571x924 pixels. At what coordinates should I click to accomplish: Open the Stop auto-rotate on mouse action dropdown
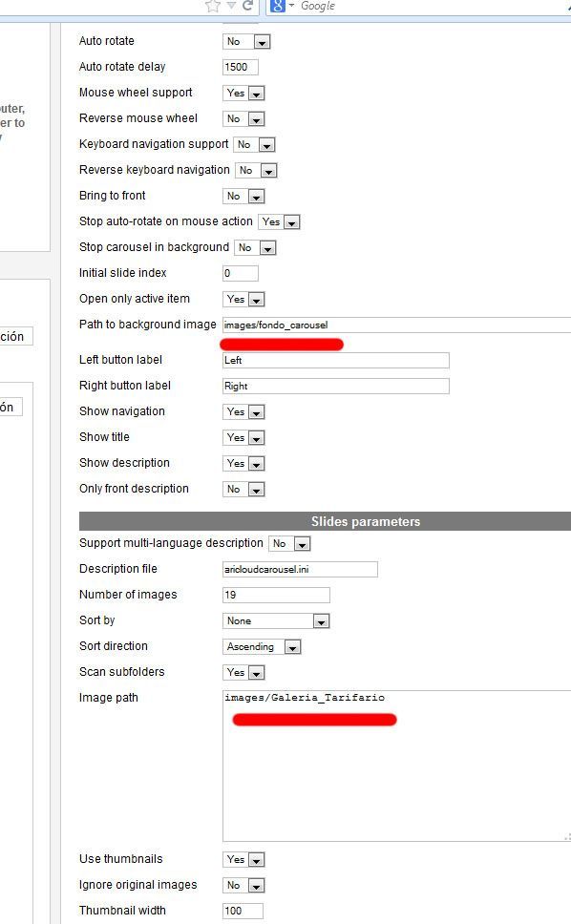280,222
